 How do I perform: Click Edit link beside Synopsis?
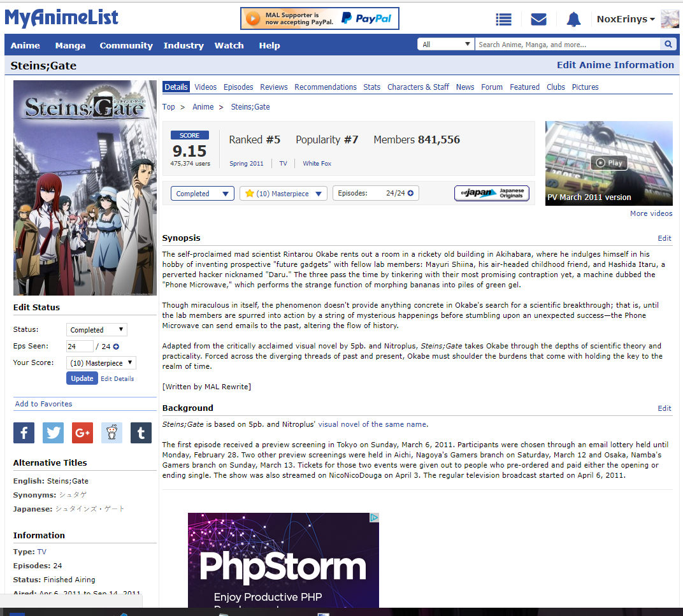pos(665,238)
